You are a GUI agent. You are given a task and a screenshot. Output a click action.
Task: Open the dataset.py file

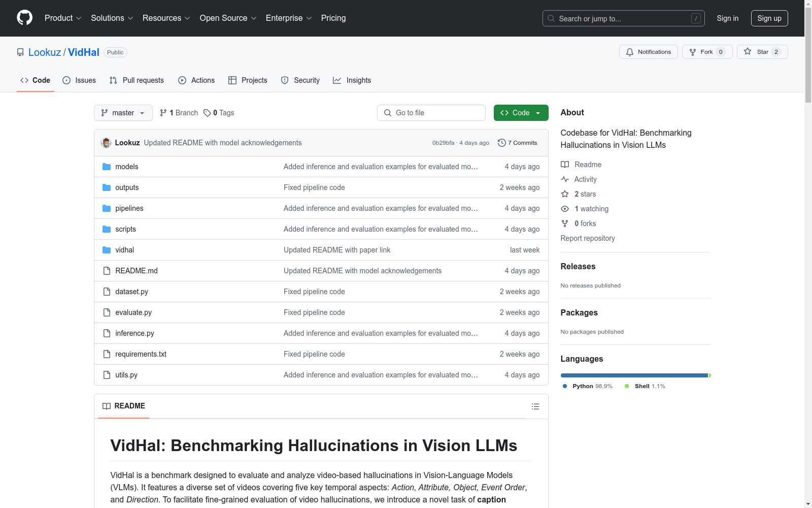131,292
